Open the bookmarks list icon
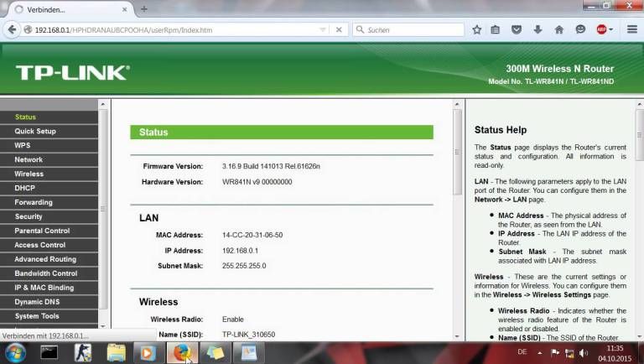 click(x=496, y=29)
